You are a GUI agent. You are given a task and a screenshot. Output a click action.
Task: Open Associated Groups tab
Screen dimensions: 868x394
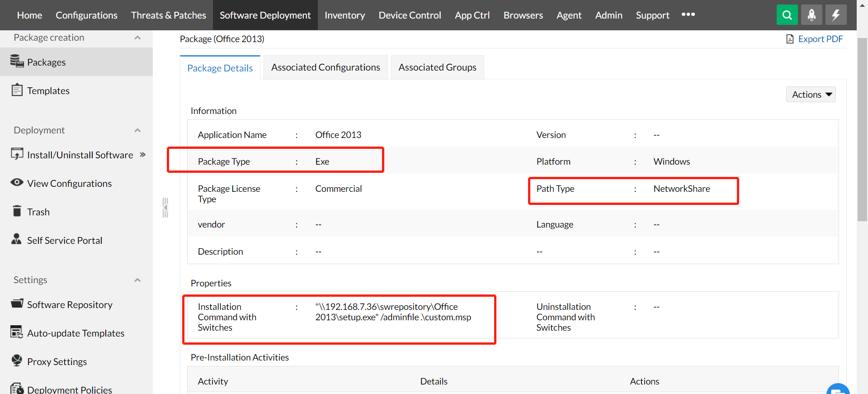[x=437, y=67]
